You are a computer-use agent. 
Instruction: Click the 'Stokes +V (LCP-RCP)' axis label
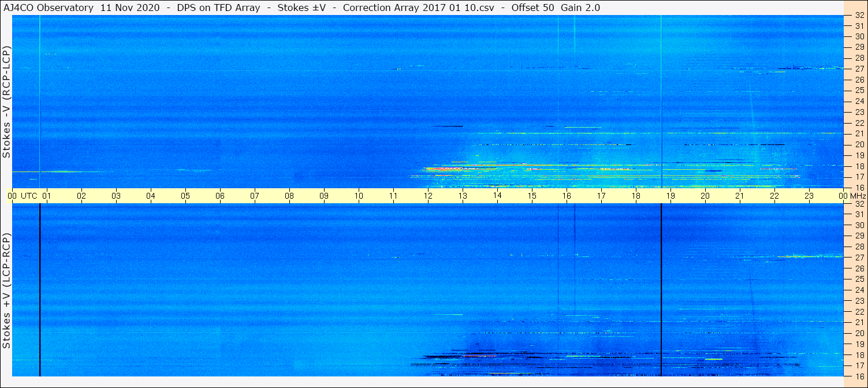pos(7,291)
